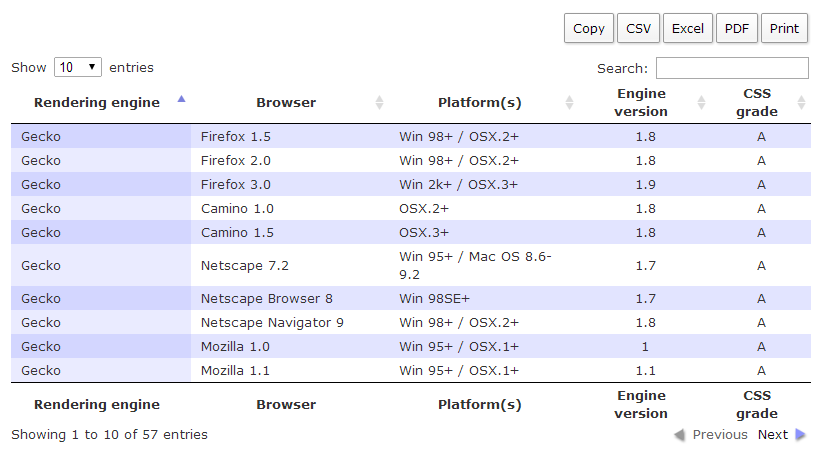Click the Rendering engine sort arrow icon
The image size is (819, 455).
click(x=181, y=99)
